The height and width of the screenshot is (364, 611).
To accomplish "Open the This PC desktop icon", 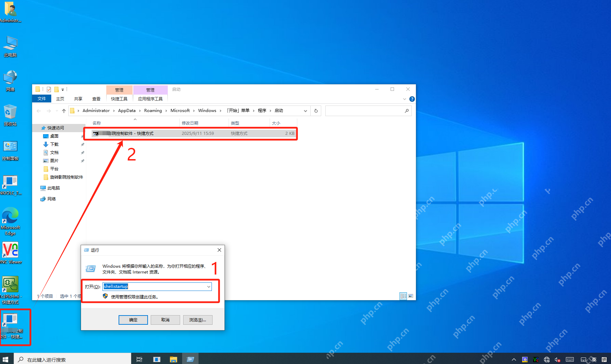I will coord(10,47).
